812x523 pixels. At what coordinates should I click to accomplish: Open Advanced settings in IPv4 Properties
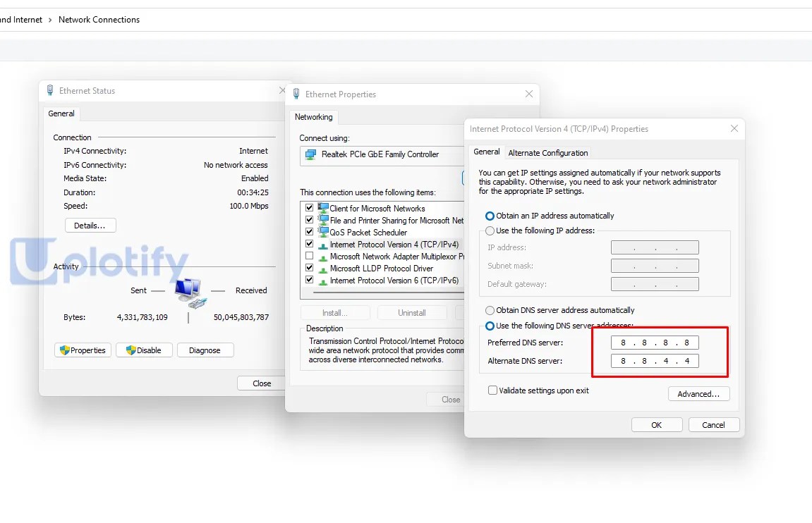[x=698, y=394]
